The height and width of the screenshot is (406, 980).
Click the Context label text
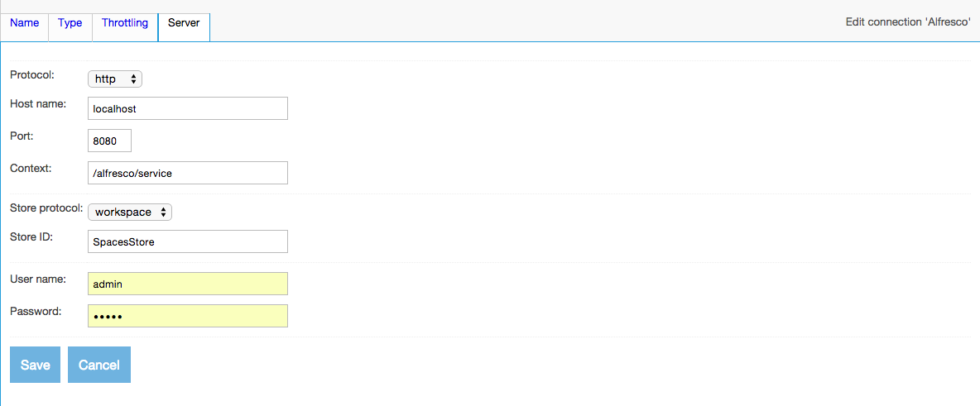tap(31, 168)
